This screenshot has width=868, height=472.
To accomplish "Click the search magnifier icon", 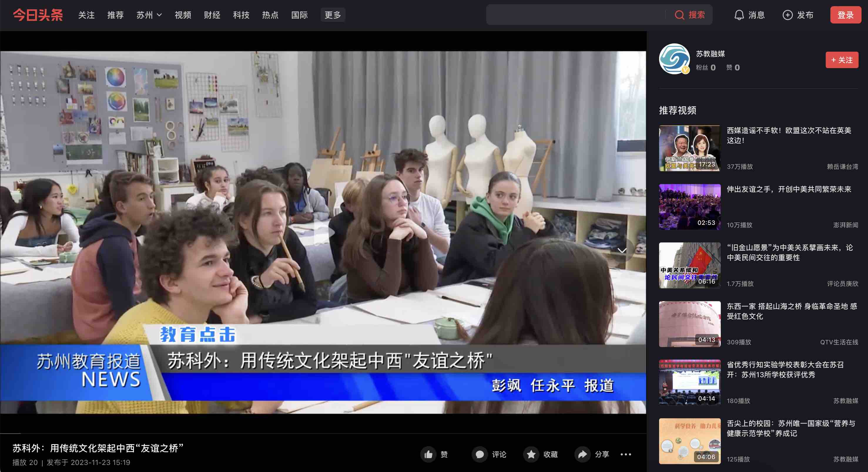I will pyautogui.click(x=679, y=15).
